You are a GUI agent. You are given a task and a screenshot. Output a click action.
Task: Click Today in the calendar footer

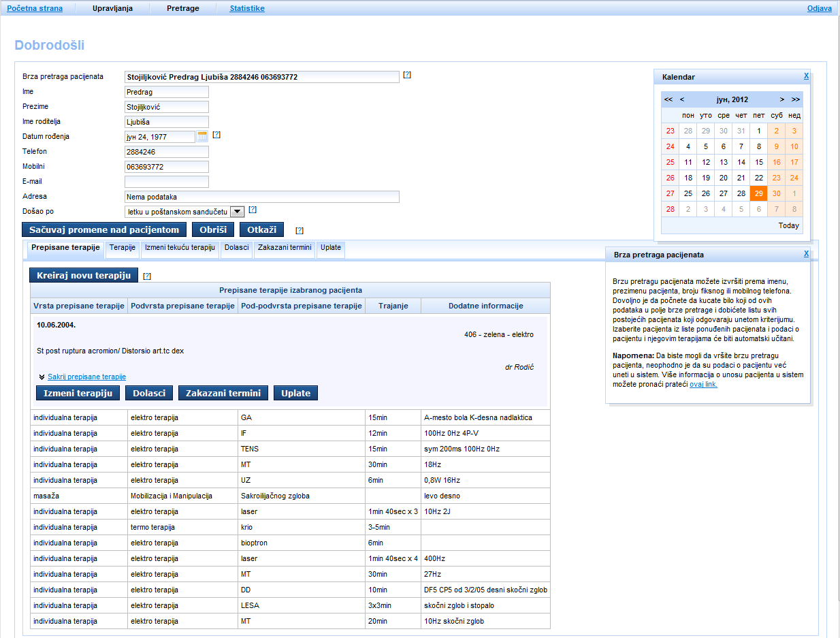(788, 225)
